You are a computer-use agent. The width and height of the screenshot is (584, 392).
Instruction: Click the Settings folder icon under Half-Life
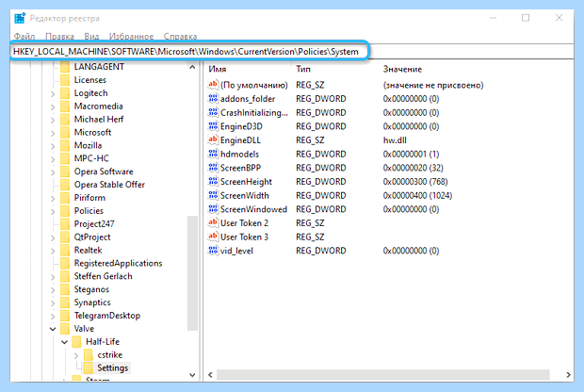pos(89,367)
